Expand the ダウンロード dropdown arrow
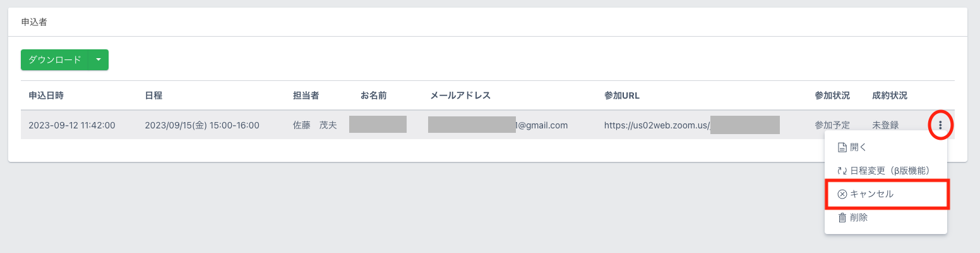 pyautogui.click(x=99, y=60)
